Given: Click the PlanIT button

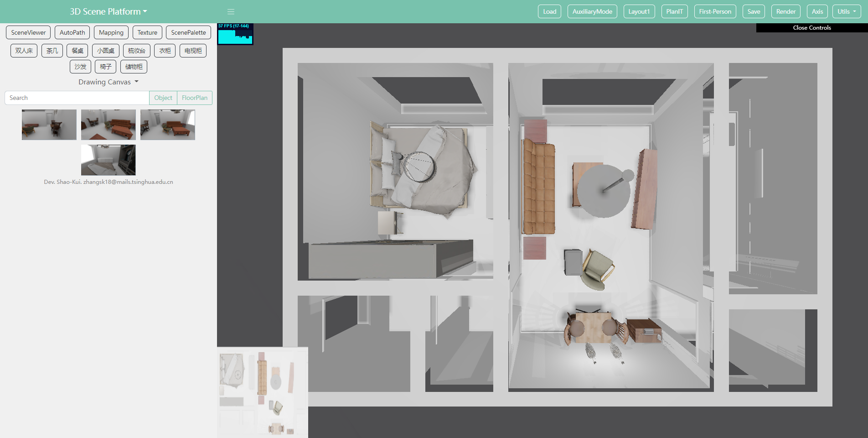Looking at the screenshot, I should 674,11.
